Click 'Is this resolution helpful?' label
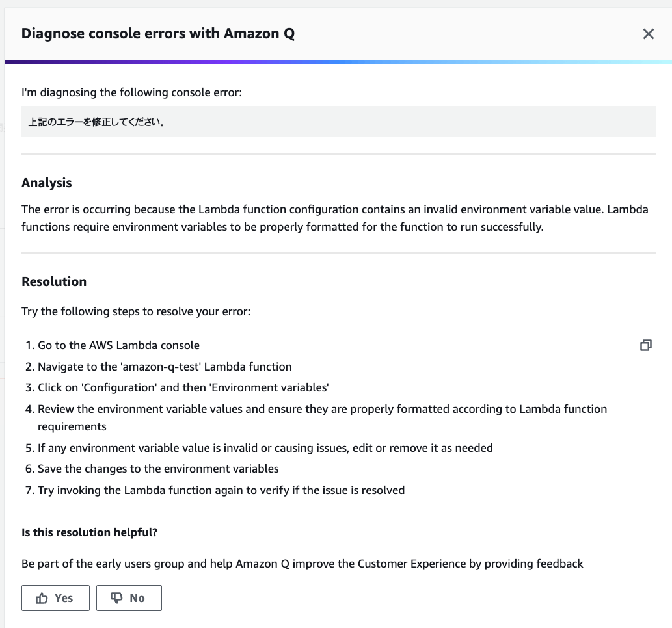 [90, 532]
